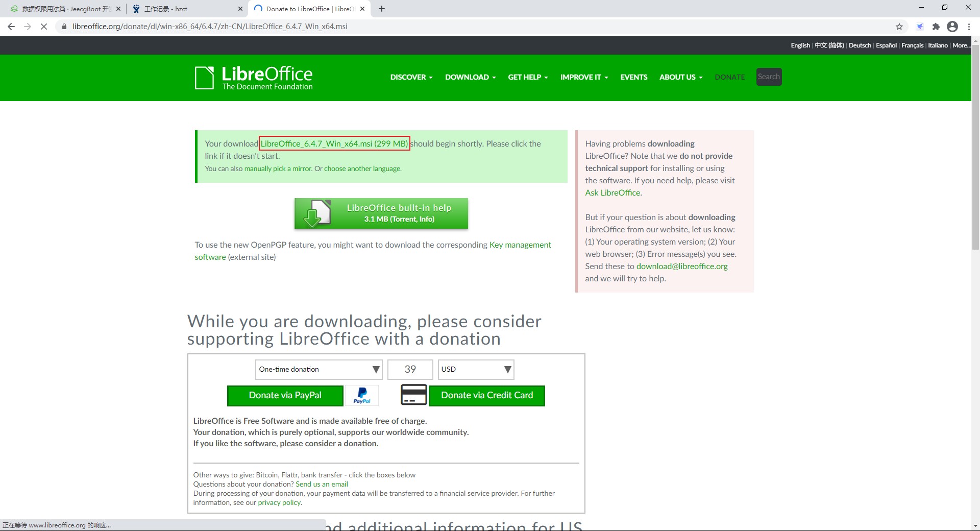
Task: Open the USD currency dropdown
Action: [475, 369]
